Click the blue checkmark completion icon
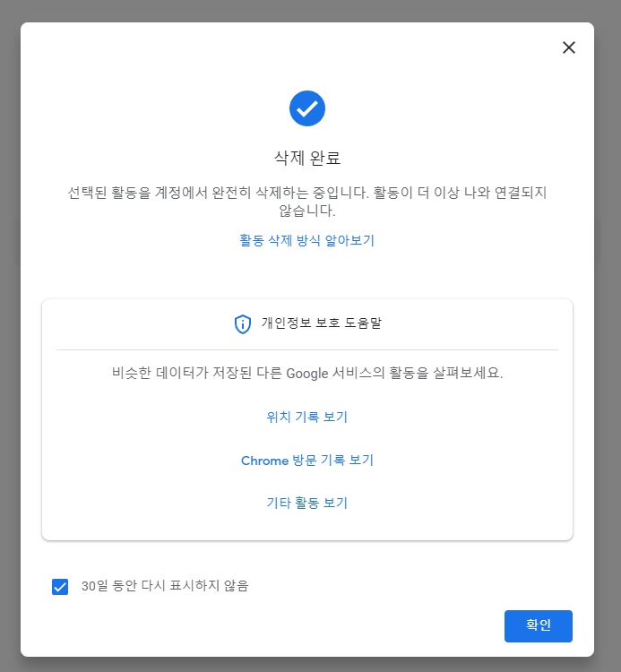The image size is (621, 672). (x=307, y=108)
